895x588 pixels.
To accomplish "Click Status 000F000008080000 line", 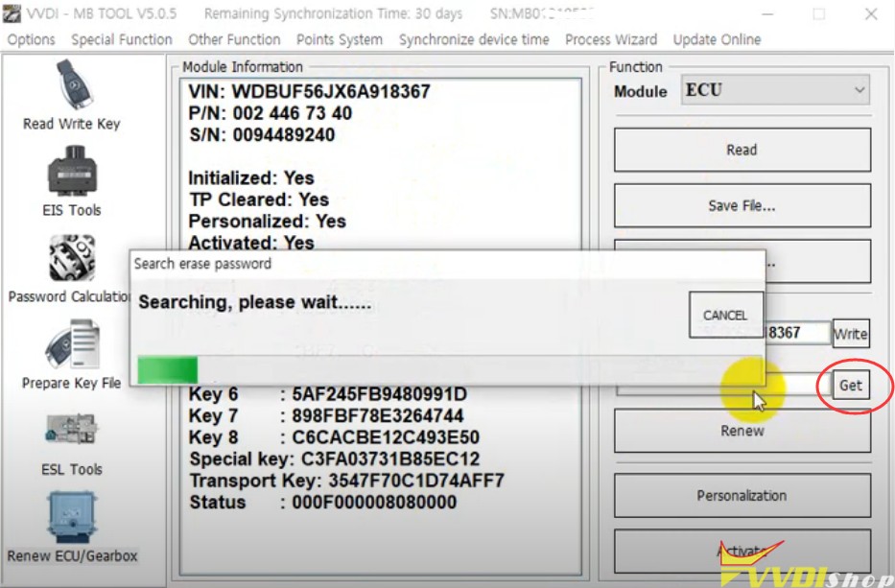I will [x=323, y=503].
